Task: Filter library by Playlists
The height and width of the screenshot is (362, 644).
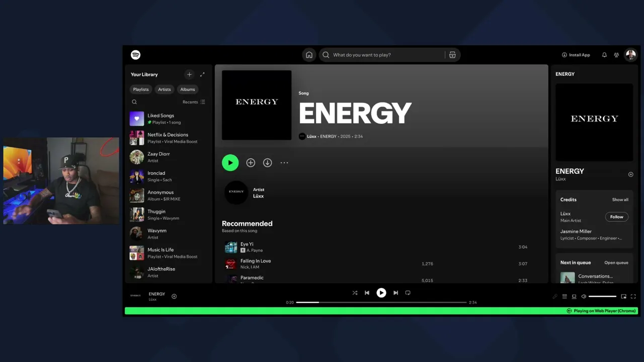Action: tap(141, 89)
